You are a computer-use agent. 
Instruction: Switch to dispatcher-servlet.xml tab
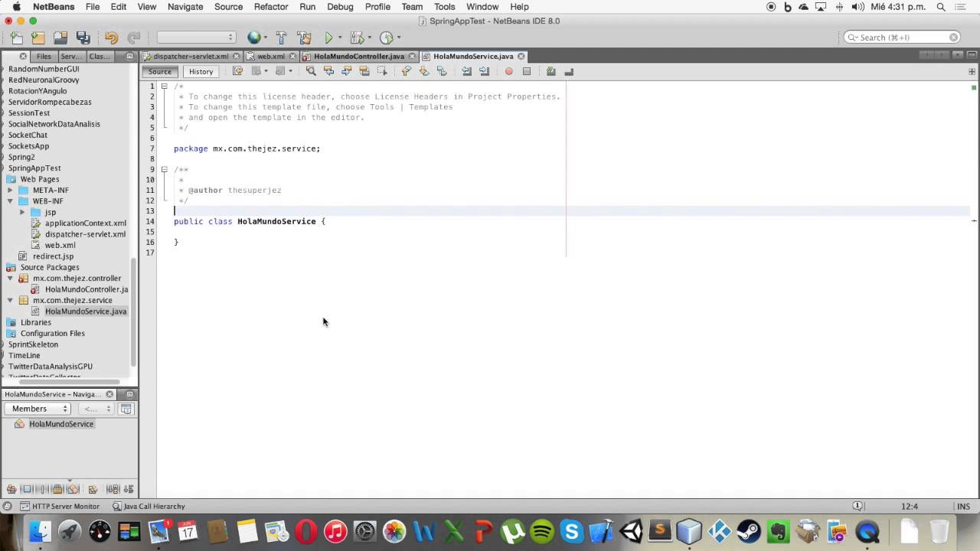[191, 56]
